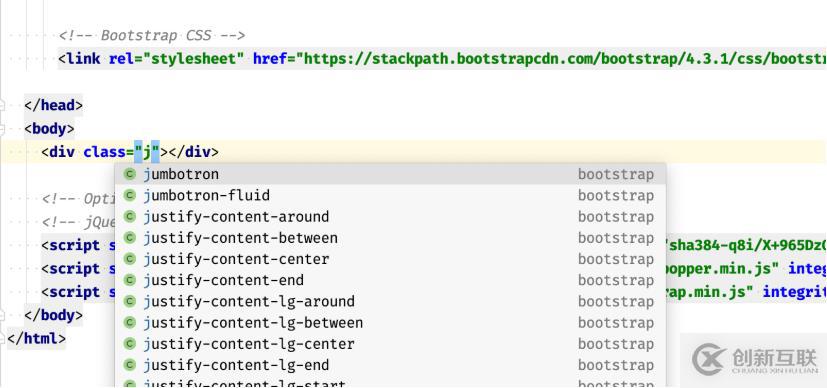The height and width of the screenshot is (388, 827).
Task: Click the Bootstrap CSS comment line
Action: point(152,36)
